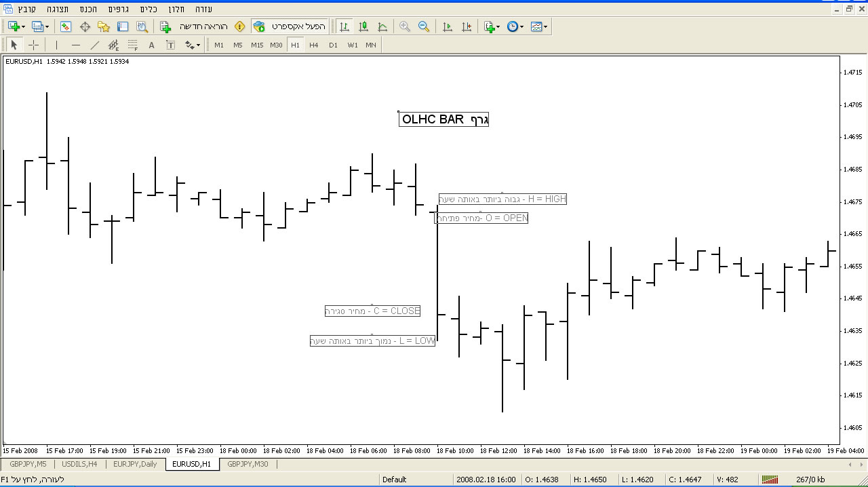
Task: Click the OLHC BAR title label on chart
Action: tap(443, 119)
